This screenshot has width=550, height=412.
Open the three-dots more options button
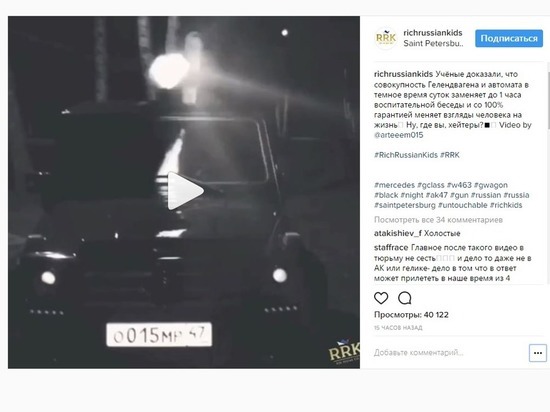538,353
